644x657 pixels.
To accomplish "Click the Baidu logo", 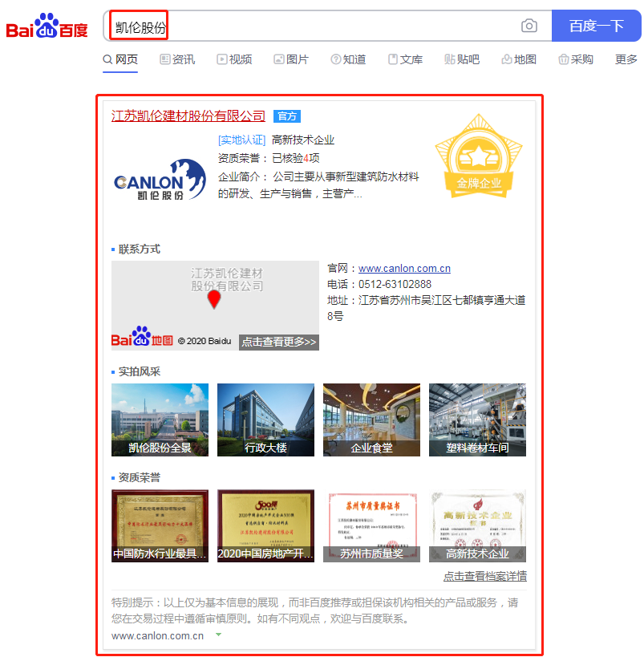I will click(x=47, y=26).
